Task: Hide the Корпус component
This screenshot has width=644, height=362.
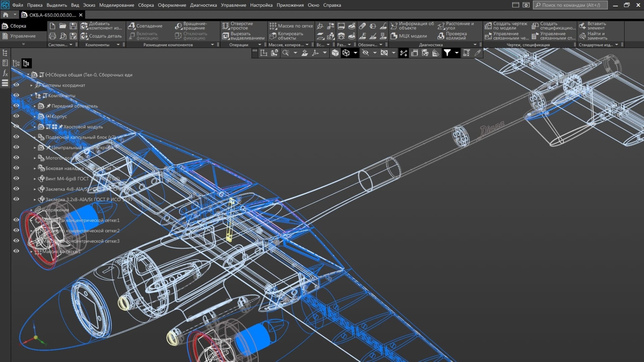Action: pos(16,116)
